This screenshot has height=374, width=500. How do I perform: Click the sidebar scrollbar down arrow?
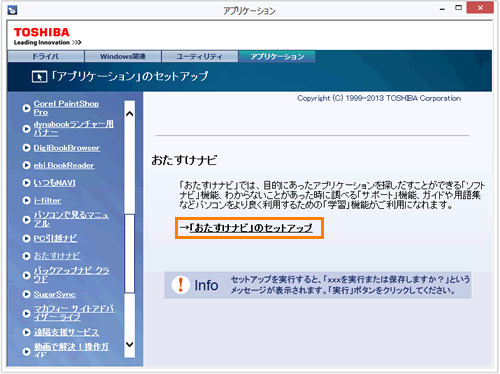[x=130, y=344]
